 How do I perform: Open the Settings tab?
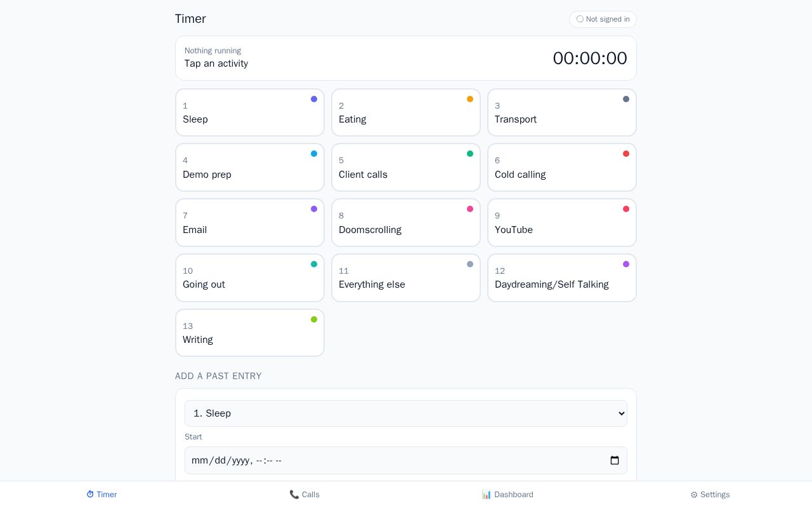(710, 495)
